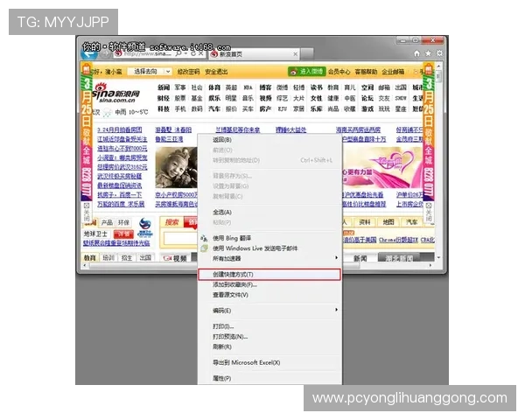Choose 使用 Windows Live 发送电子邮件

[x=269, y=248]
